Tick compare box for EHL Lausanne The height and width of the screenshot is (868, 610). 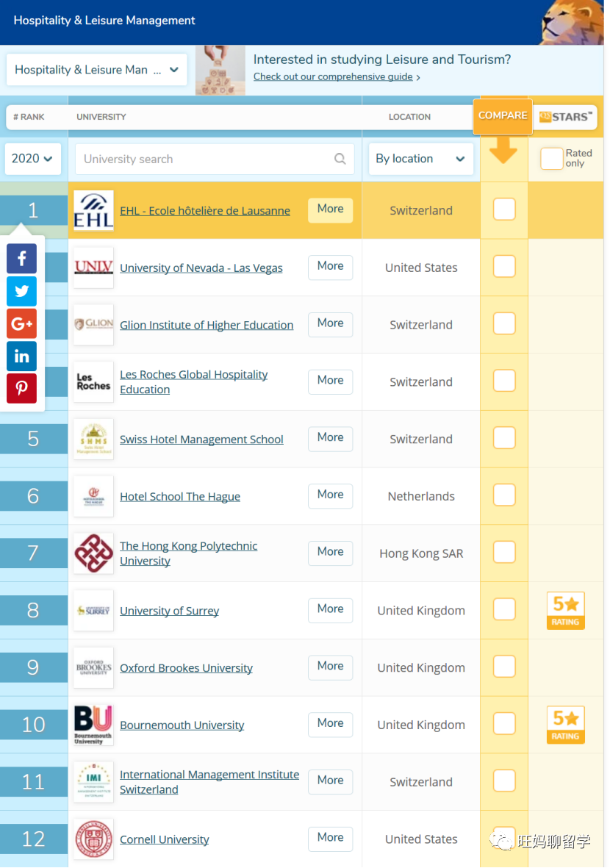pyautogui.click(x=504, y=209)
